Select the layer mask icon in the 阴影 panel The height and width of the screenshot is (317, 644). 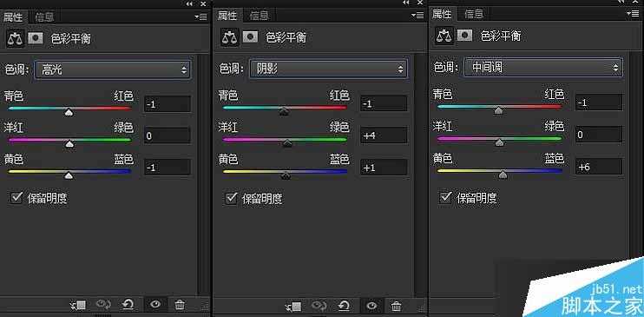251,36
